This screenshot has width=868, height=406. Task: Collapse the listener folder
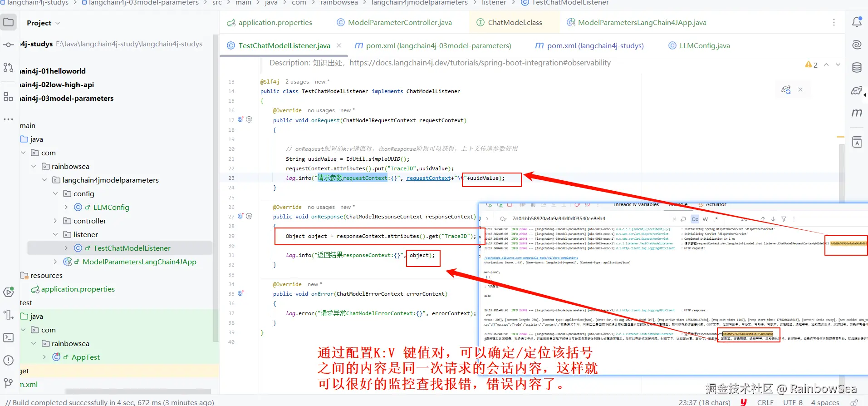[x=55, y=234]
